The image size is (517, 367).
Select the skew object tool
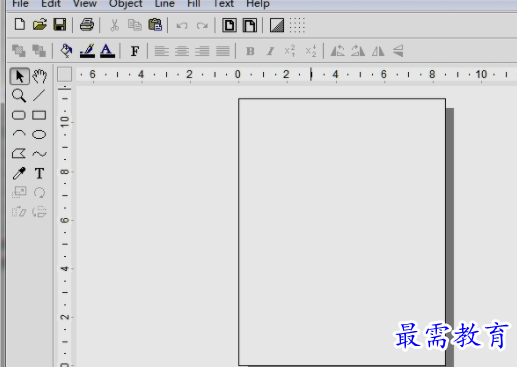pos(19,212)
